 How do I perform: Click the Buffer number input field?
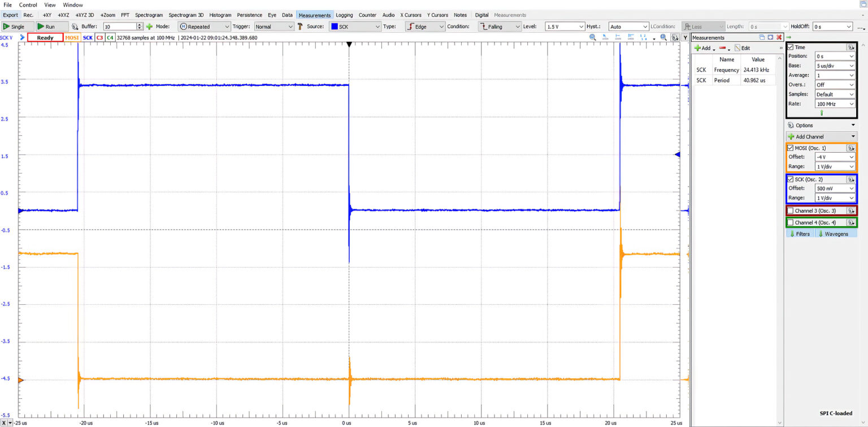tap(119, 27)
